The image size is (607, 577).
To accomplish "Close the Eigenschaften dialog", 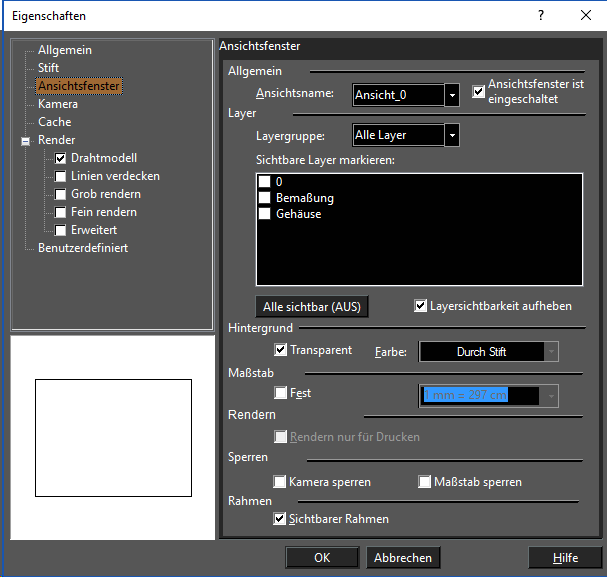I will [586, 15].
